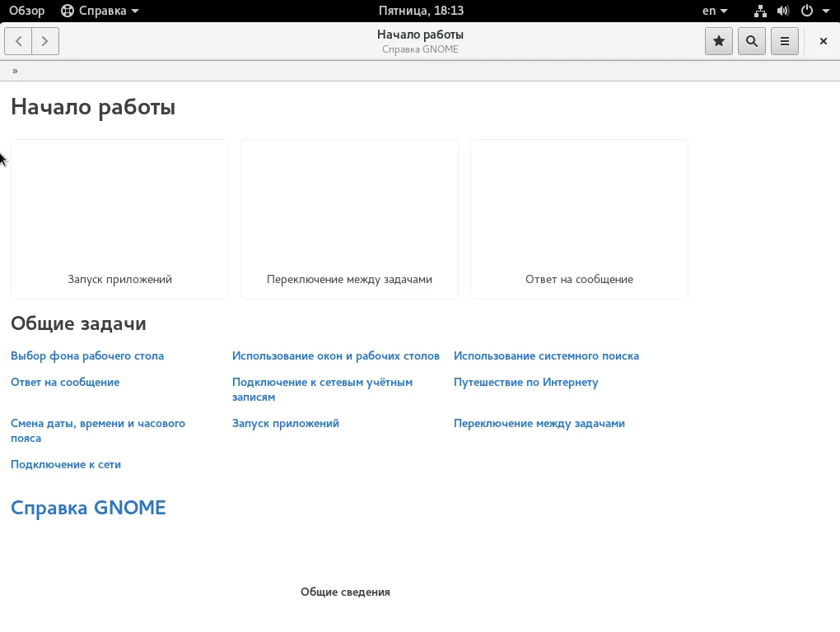Screen dimensions: 840x632
Task: Open link Использование системного поиска
Action: (x=547, y=355)
